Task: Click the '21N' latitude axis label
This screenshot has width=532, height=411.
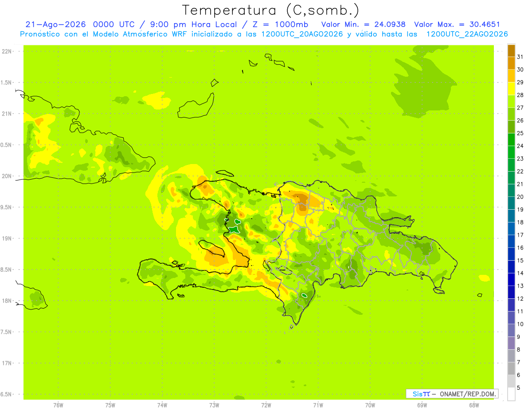Action: tap(7, 114)
